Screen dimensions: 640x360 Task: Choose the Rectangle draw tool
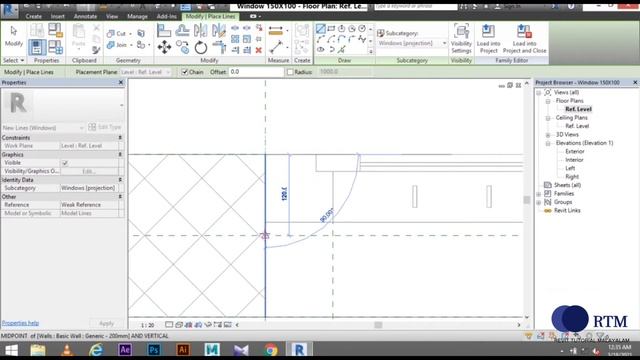point(331,29)
